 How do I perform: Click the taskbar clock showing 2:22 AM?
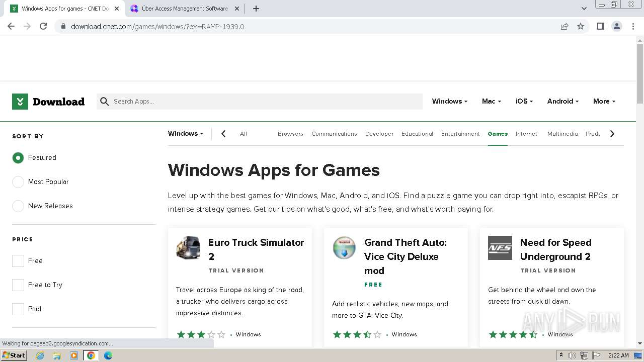coord(618,355)
